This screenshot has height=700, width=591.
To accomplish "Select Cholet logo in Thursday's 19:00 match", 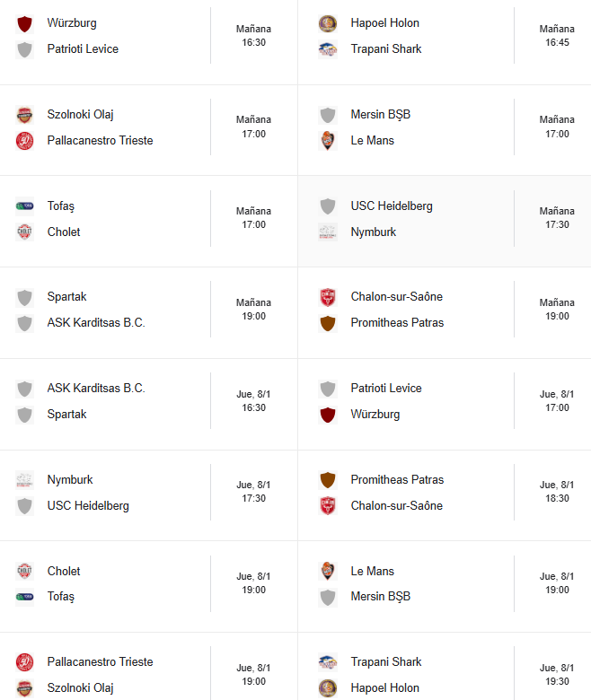I will click(x=24, y=572).
